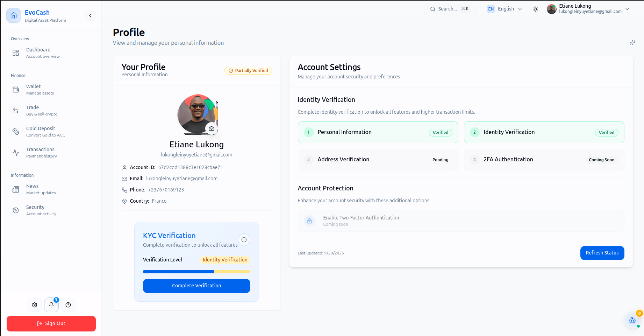The height and width of the screenshot is (336, 644).
Task: Click the EvoCash home logo icon
Action: pos(14,15)
